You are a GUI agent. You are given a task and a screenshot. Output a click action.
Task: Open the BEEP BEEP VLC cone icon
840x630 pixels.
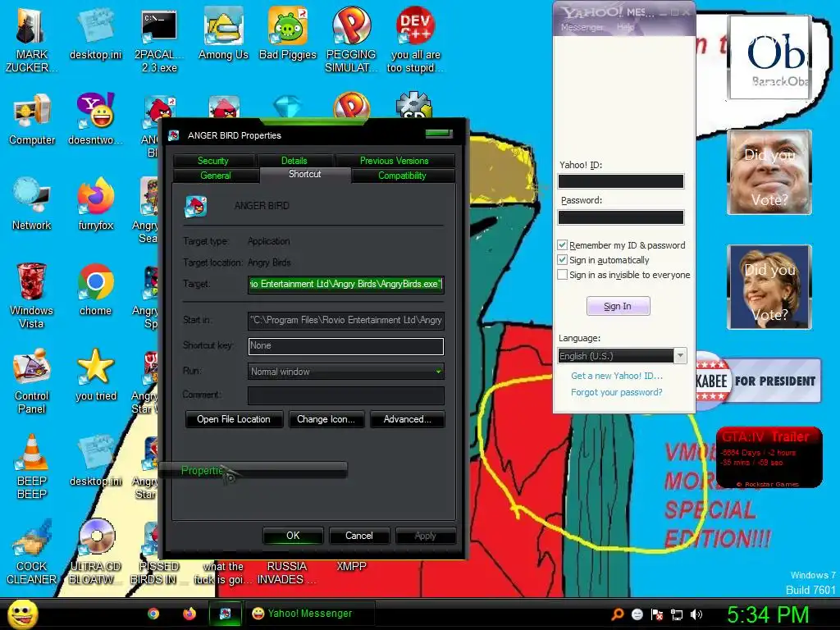[x=32, y=466]
